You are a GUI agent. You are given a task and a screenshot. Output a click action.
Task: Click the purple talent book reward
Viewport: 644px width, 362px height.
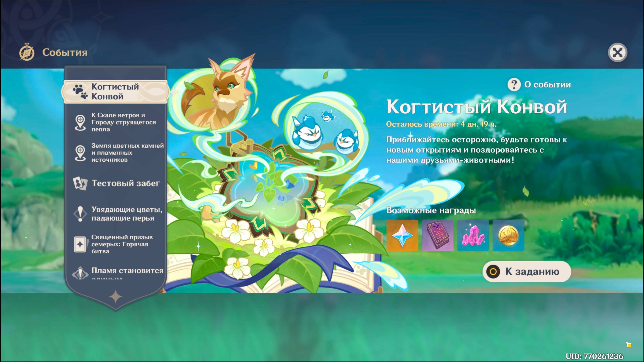[x=437, y=235]
